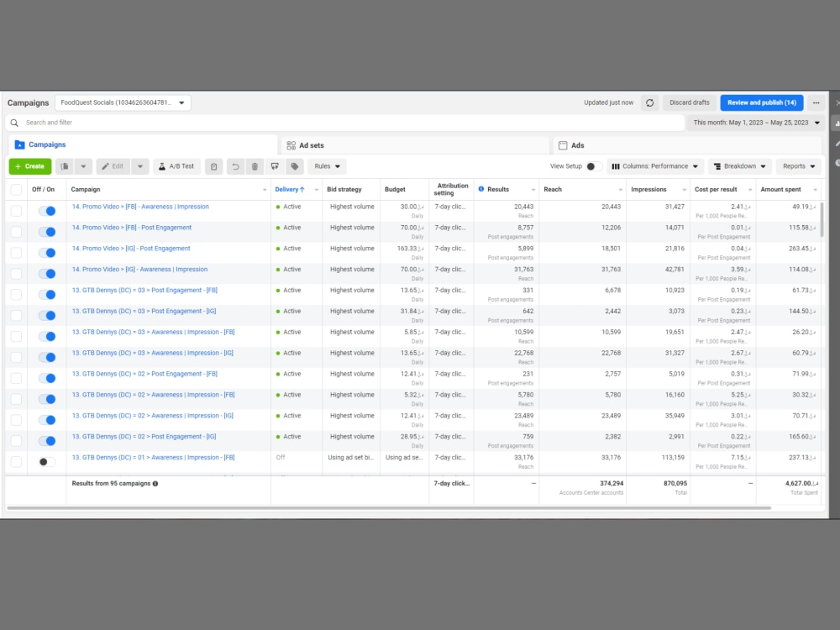Delete selection with the trash icon

click(255, 165)
